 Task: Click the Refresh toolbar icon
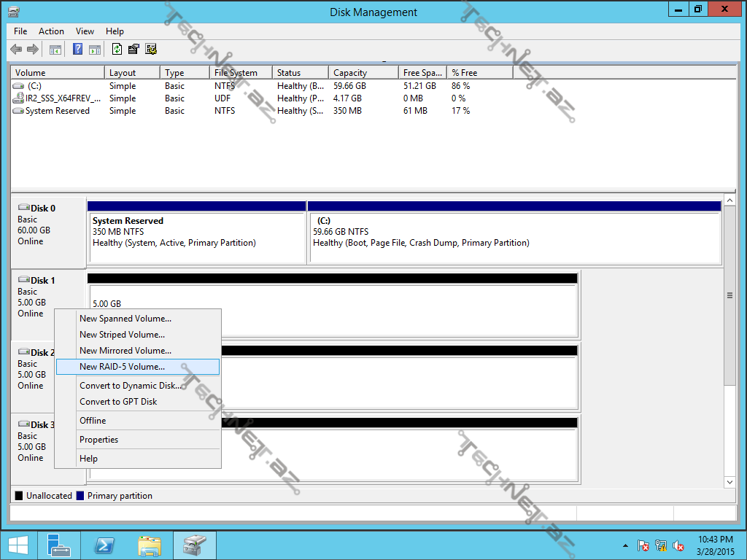tap(117, 50)
